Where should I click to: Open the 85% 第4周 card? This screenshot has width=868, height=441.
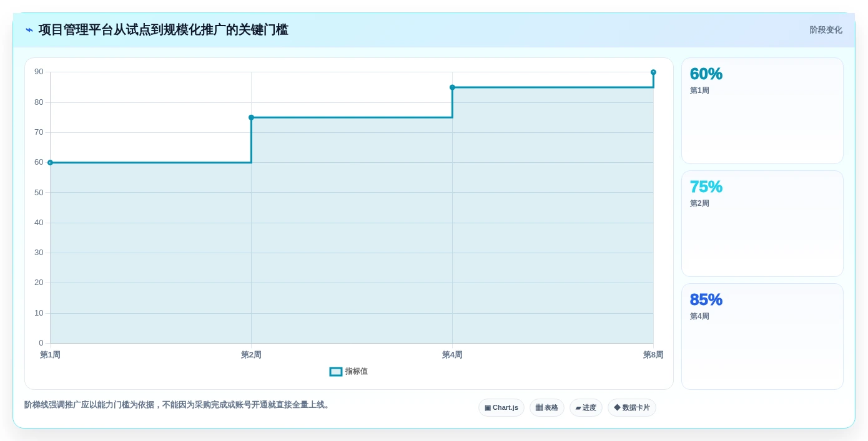click(762, 337)
